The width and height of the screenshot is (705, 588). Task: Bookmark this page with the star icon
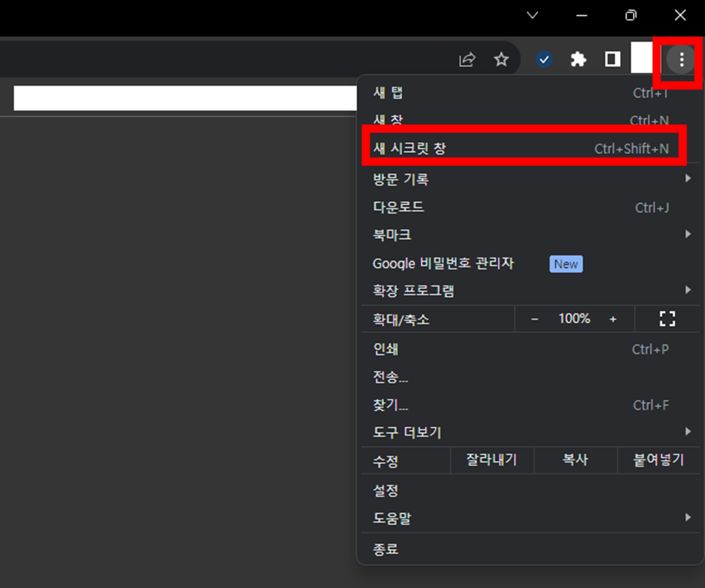pyautogui.click(x=501, y=59)
